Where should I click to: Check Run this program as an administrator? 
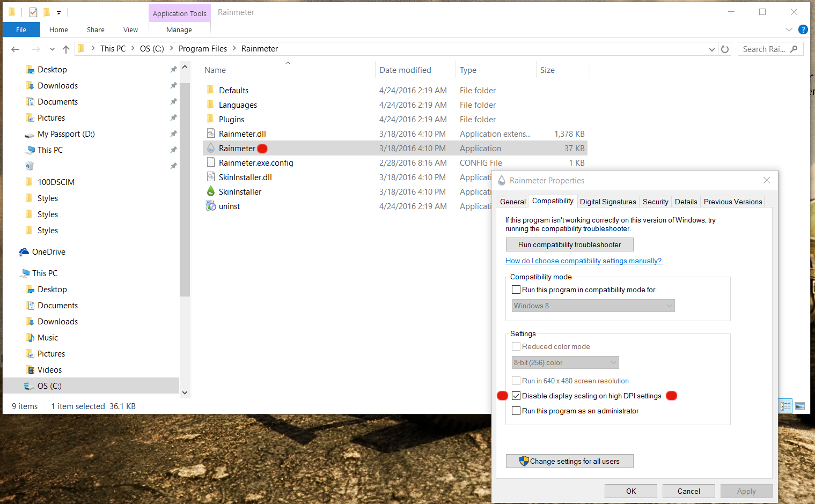tap(516, 411)
